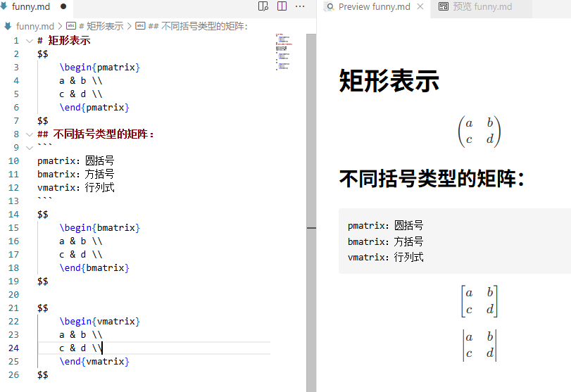Click the \begin{bmatrix} source line
Screen dimensions: 571x392
(x=99, y=228)
